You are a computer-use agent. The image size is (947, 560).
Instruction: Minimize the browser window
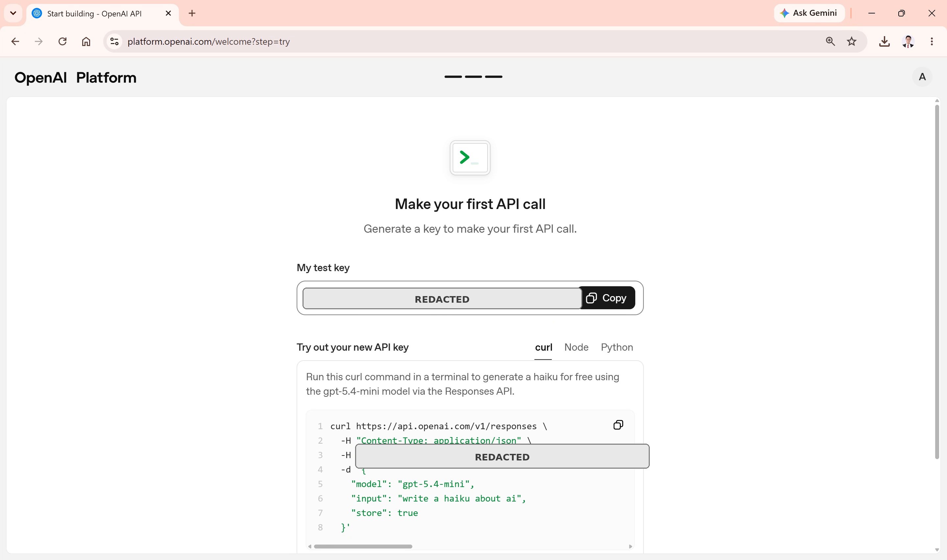click(871, 13)
